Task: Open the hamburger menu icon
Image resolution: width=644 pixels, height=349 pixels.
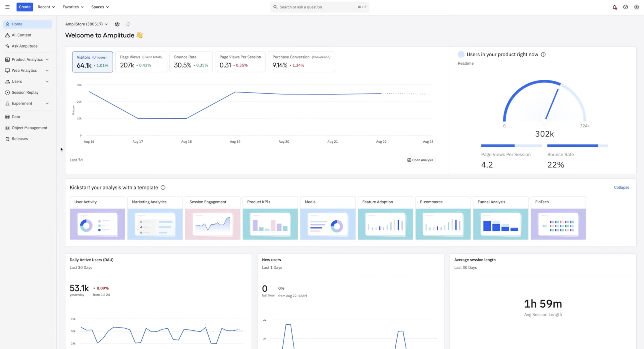Action: (x=8, y=7)
